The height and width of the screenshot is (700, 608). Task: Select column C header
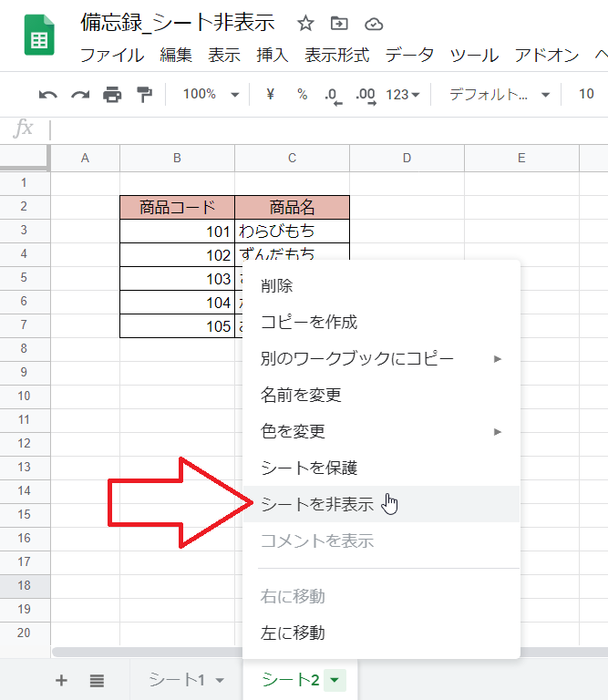click(292, 158)
